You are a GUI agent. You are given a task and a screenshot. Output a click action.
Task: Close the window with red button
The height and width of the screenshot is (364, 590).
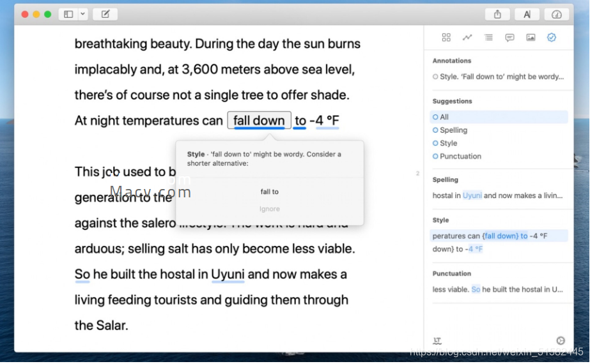pos(25,14)
